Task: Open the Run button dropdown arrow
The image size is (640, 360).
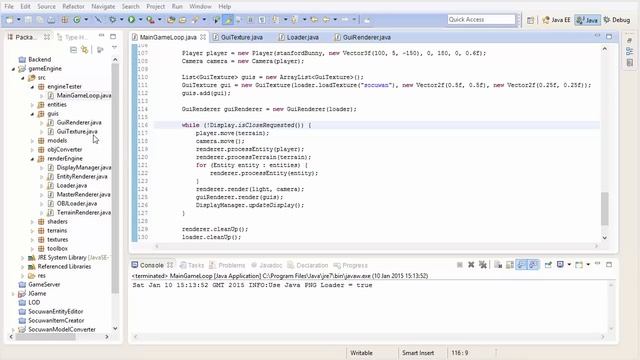Action: click(x=140, y=20)
